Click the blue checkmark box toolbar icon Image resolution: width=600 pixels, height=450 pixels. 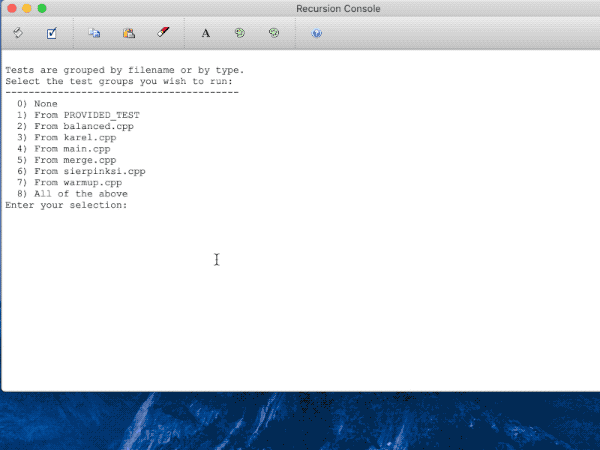coord(52,33)
